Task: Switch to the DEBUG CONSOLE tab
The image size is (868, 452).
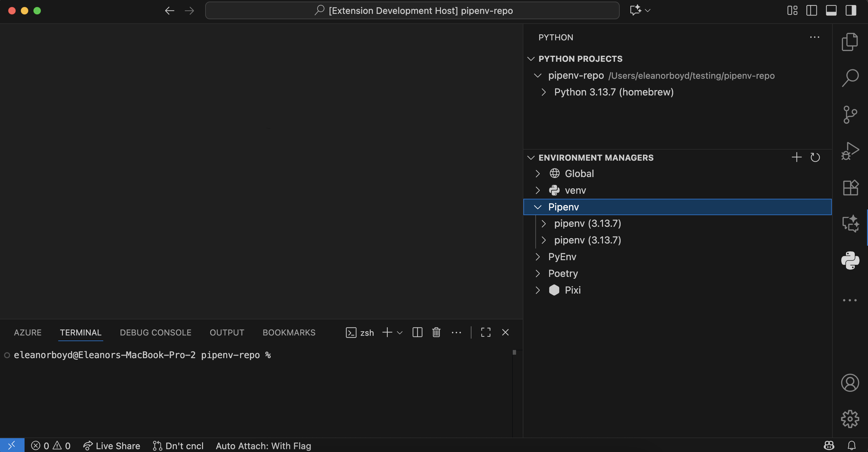Action: coord(155,332)
